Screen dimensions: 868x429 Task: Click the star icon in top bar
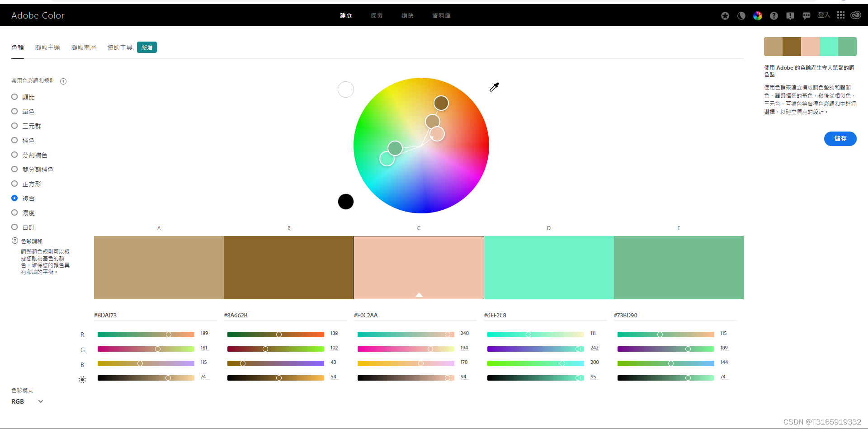pos(725,16)
